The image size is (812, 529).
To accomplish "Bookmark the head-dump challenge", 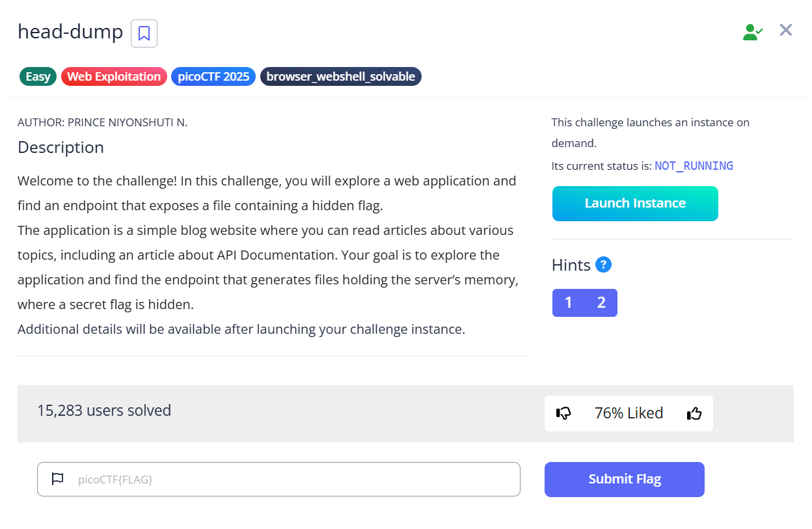I will pos(144,33).
